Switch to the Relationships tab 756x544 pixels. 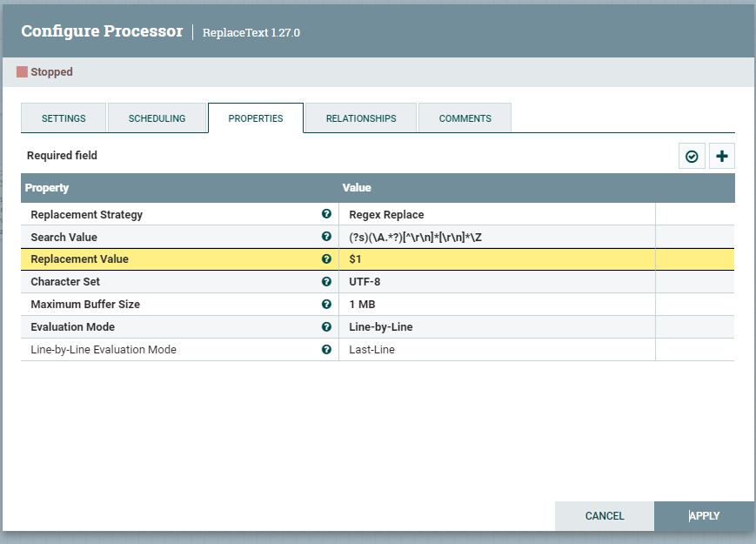tap(360, 118)
